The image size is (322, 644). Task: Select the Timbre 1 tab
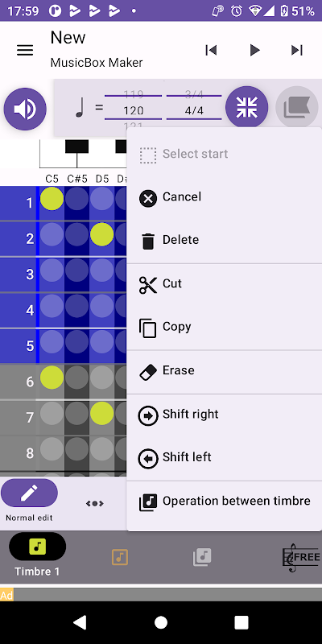(x=37, y=554)
